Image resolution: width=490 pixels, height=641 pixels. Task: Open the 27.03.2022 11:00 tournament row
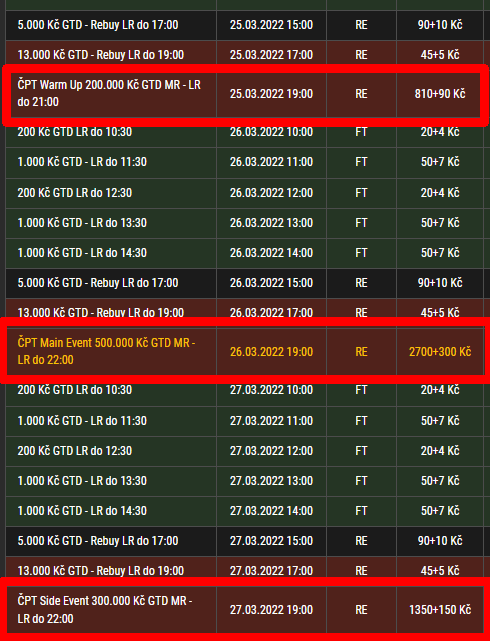[244, 421]
